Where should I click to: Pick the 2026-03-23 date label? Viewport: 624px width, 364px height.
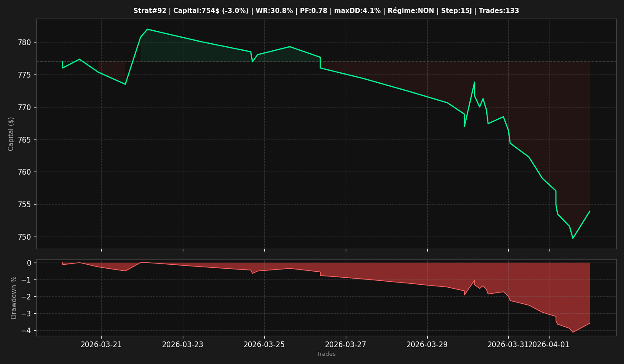coord(183,344)
